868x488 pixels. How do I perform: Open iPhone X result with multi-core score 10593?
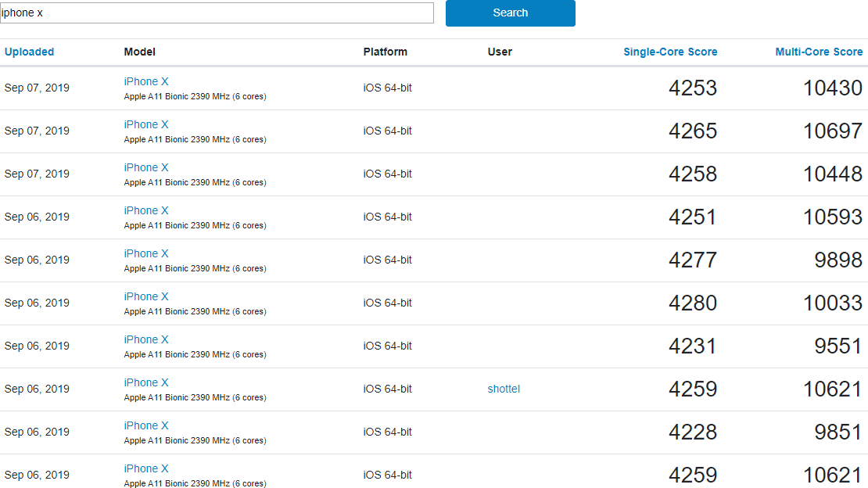click(146, 210)
